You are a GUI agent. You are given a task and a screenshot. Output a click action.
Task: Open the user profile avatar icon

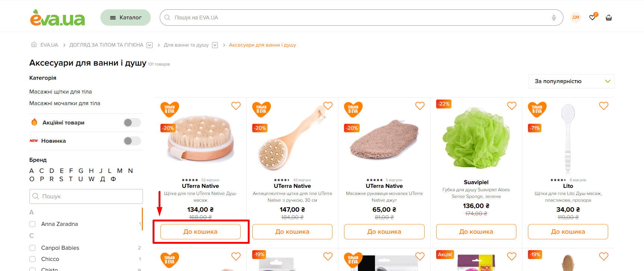[x=576, y=18]
